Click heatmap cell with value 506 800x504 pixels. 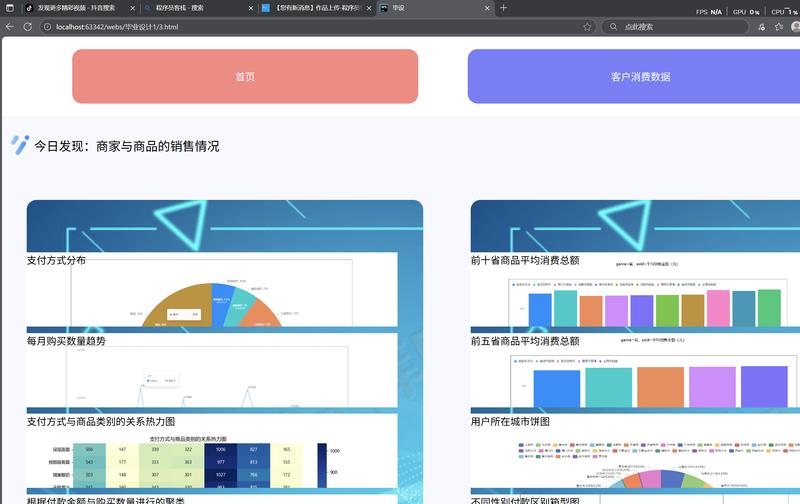(x=89, y=449)
